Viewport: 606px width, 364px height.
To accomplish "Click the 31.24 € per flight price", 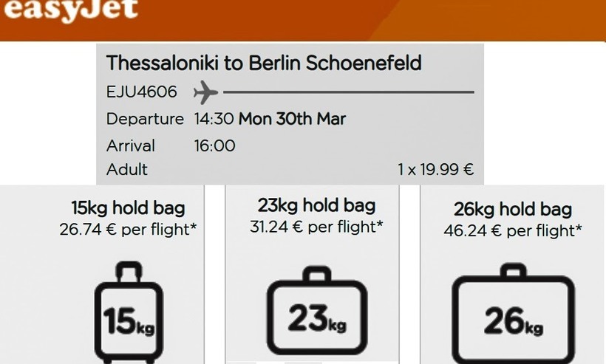I will 316,227.
